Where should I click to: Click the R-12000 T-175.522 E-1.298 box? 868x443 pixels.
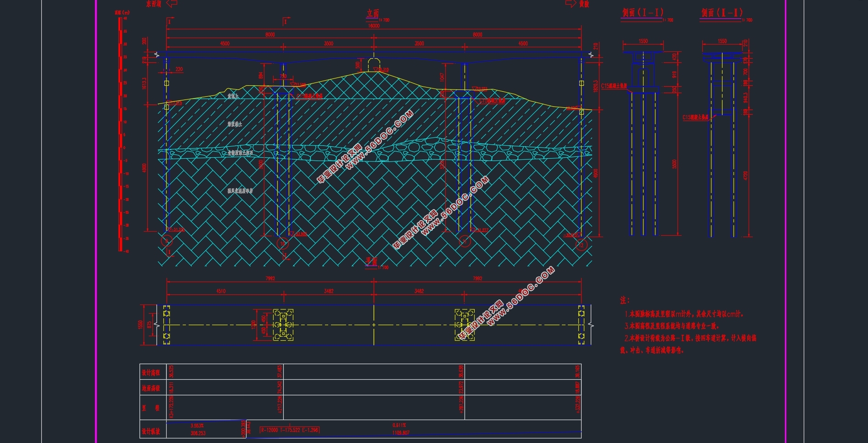289,430
